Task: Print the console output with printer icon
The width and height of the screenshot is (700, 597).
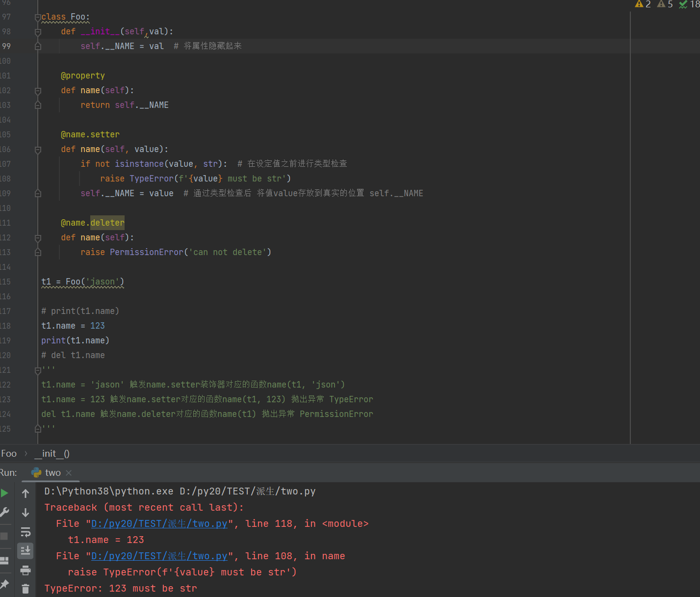Action: click(x=26, y=570)
